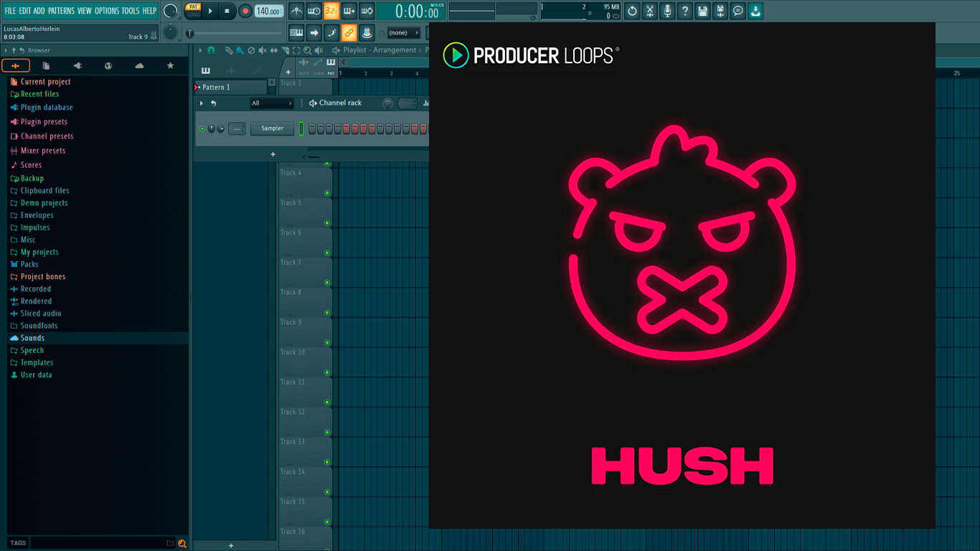Image resolution: width=980 pixels, height=551 pixels.
Task: Click the song position slider
Action: (x=234, y=33)
